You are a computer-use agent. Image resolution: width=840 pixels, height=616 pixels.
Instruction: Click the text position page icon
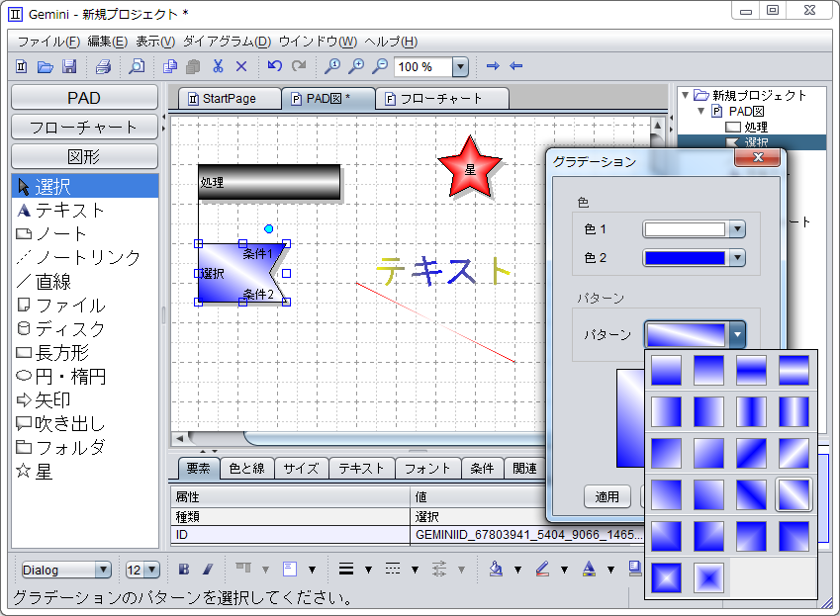pyautogui.click(x=290, y=569)
